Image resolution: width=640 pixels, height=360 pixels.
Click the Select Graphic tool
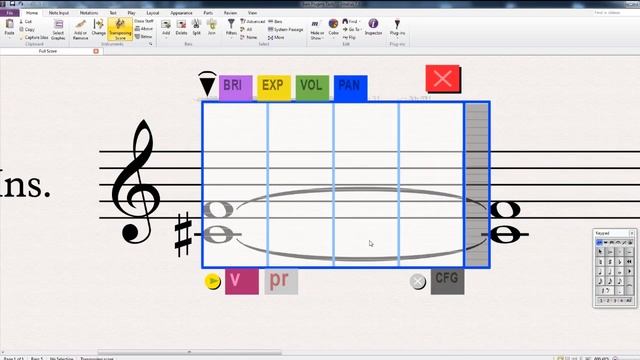[58, 29]
